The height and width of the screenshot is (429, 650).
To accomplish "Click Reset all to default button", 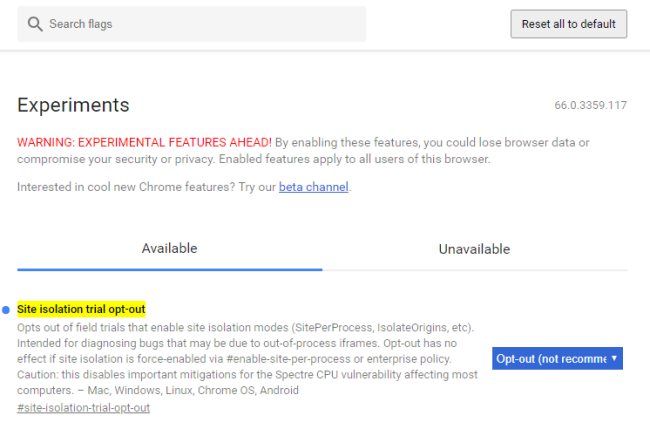I will (x=568, y=24).
